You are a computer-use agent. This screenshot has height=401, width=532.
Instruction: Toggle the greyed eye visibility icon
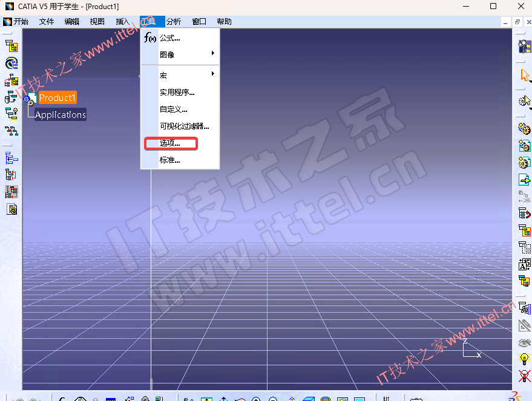(525, 342)
